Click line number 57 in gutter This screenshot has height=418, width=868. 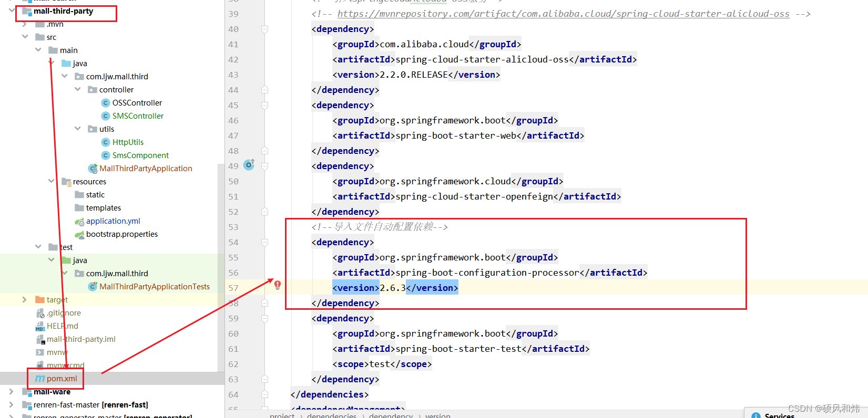pos(233,288)
